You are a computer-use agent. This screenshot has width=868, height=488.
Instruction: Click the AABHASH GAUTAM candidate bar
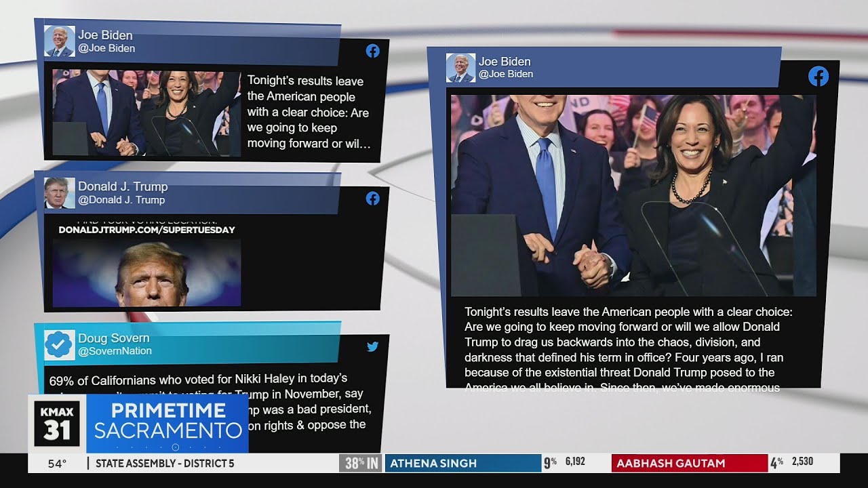click(689, 464)
